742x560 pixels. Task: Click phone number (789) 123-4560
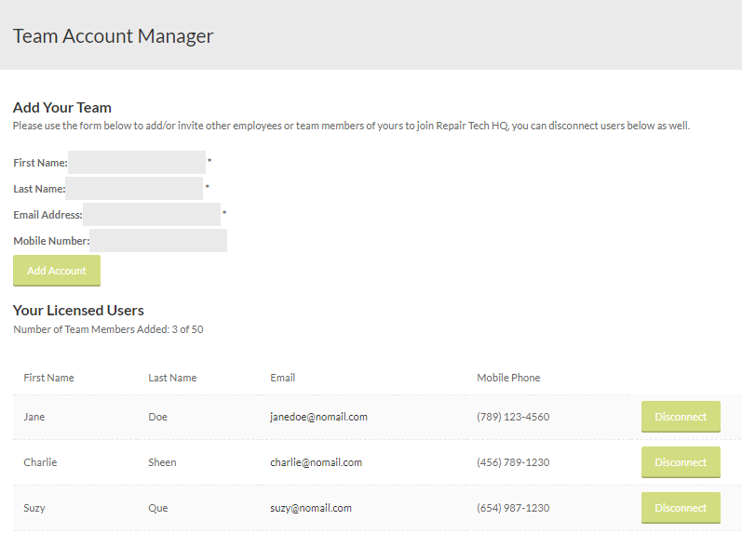(513, 417)
